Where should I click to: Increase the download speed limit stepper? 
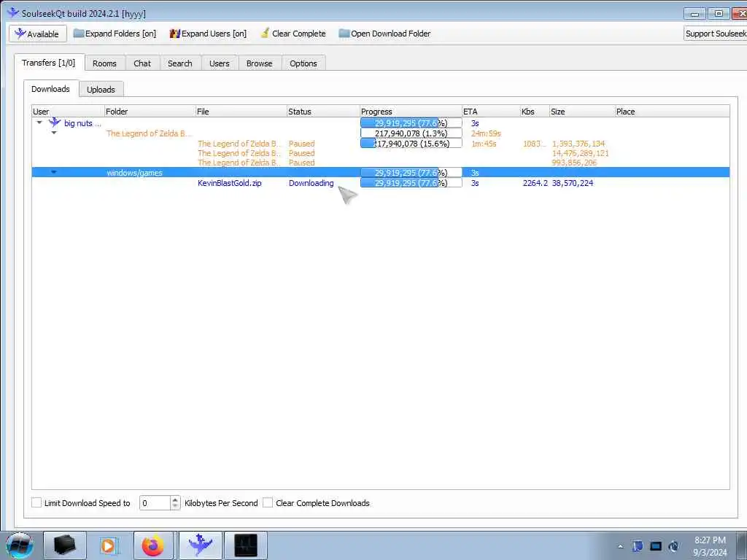(x=175, y=499)
